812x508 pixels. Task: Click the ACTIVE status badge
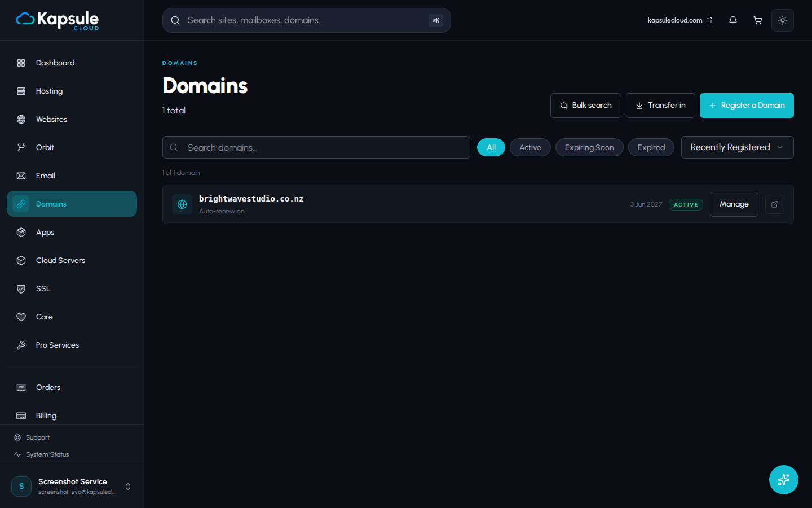tap(686, 204)
